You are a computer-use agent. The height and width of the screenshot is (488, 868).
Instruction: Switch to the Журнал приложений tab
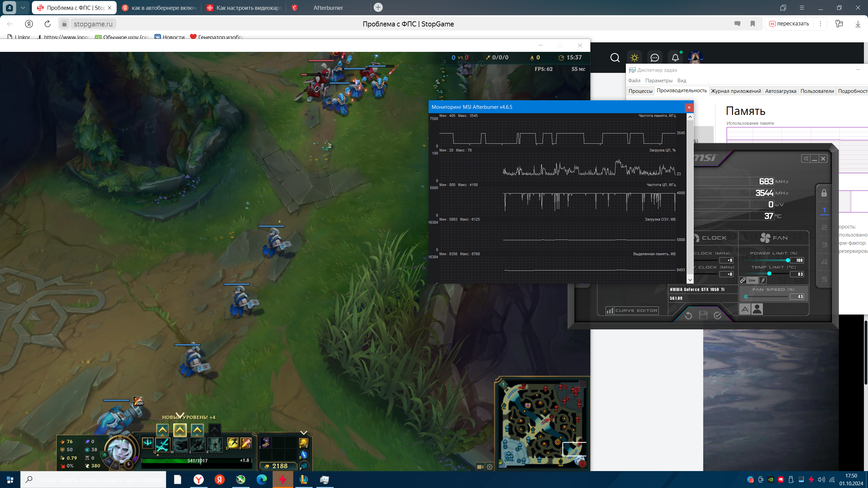[736, 91]
